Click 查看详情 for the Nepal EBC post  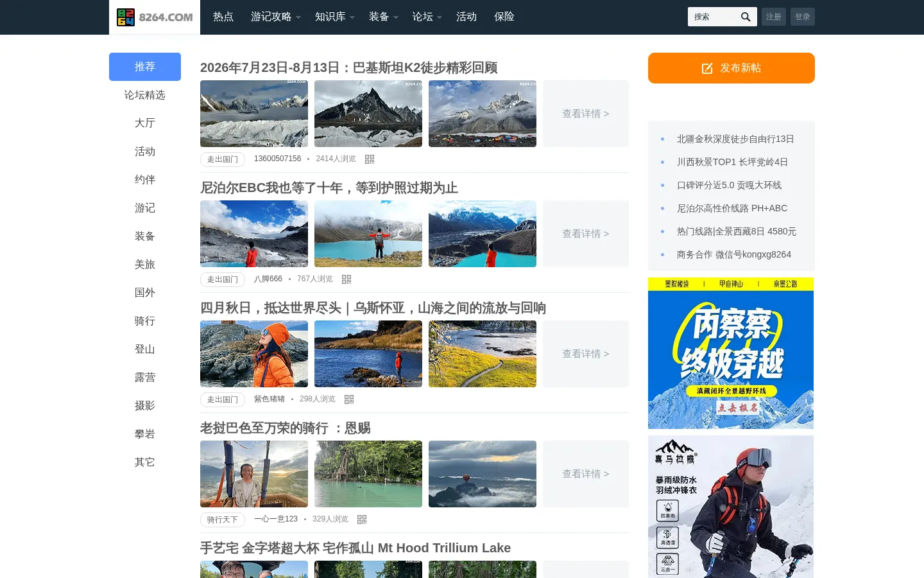[x=586, y=234]
